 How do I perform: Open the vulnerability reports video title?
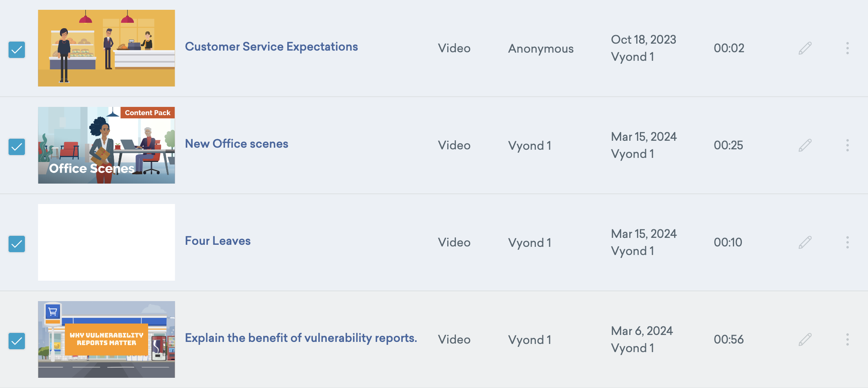click(301, 338)
